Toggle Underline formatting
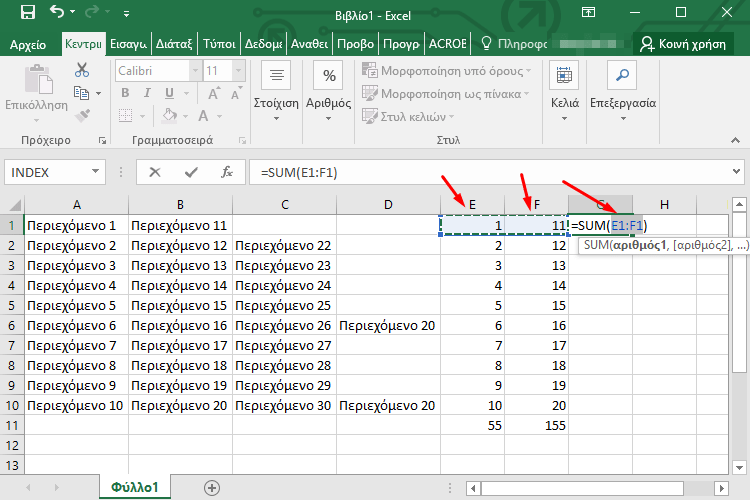Screen dimensions: 750x500 click(x=169, y=93)
